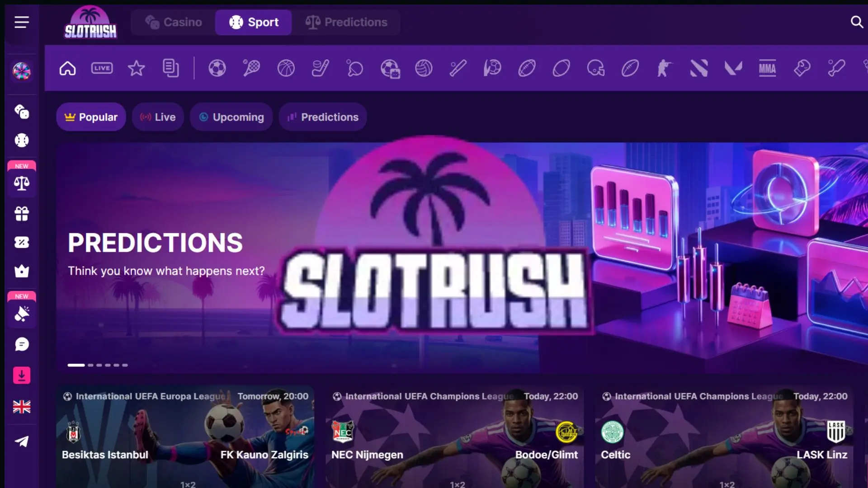Select the Dota 2 icon
Screen dimensions: 868x488
[x=699, y=68]
